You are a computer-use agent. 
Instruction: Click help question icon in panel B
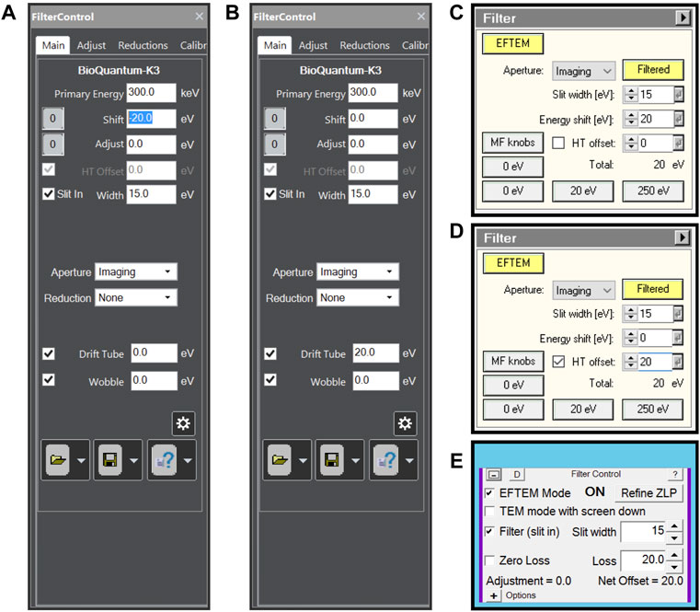point(385,459)
